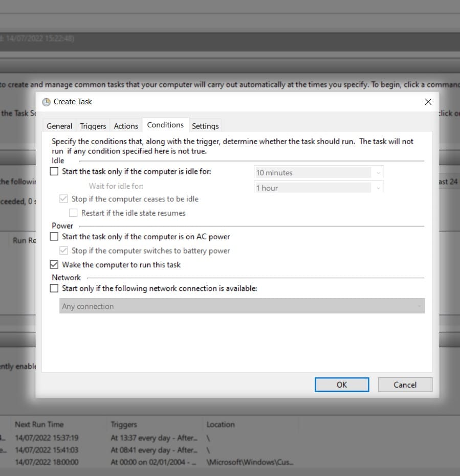The image size is (460, 476).
Task: Go to the Actions tab
Action: 126,126
